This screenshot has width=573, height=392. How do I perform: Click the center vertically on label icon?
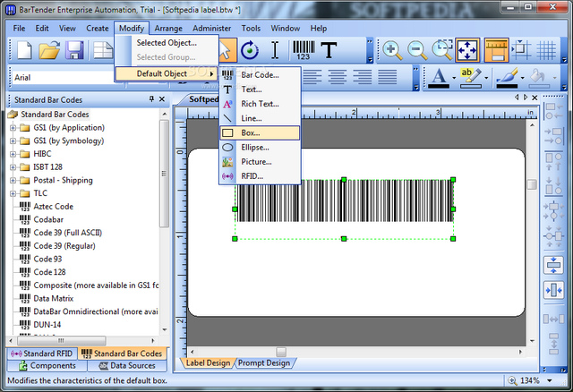pos(553,265)
